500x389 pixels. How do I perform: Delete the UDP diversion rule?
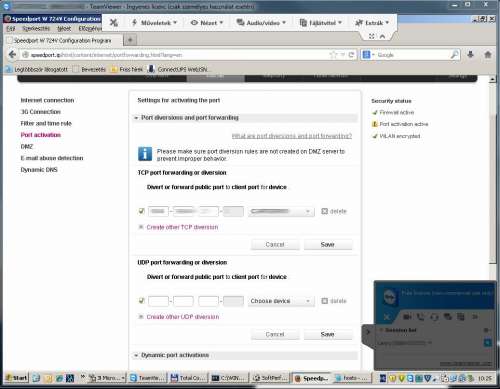tap(334, 301)
